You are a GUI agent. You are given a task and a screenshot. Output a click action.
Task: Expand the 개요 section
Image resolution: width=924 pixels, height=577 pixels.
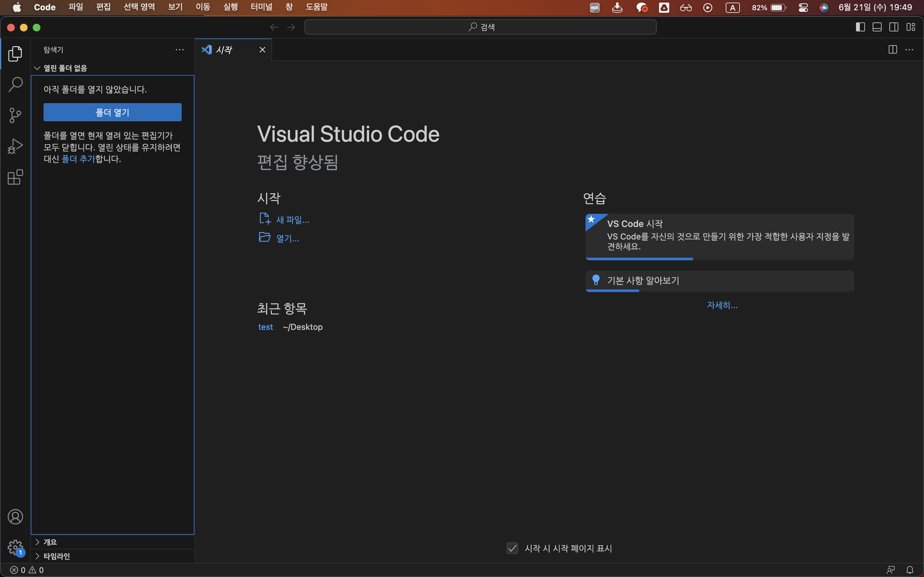[50, 541]
